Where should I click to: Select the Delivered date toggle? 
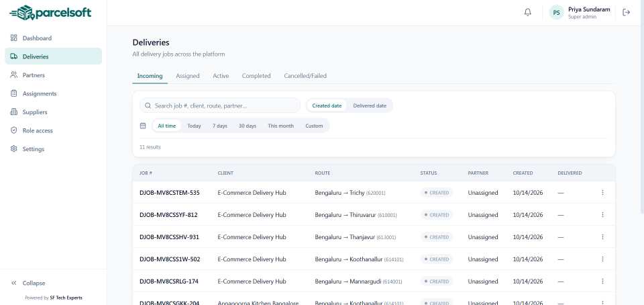(x=370, y=105)
